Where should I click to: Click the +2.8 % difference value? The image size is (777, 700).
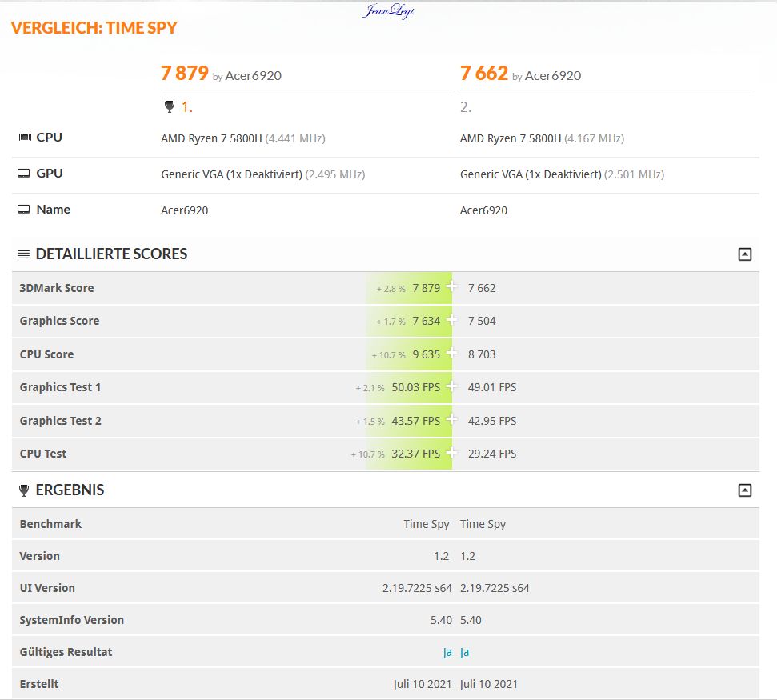pyautogui.click(x=391, y=289)
